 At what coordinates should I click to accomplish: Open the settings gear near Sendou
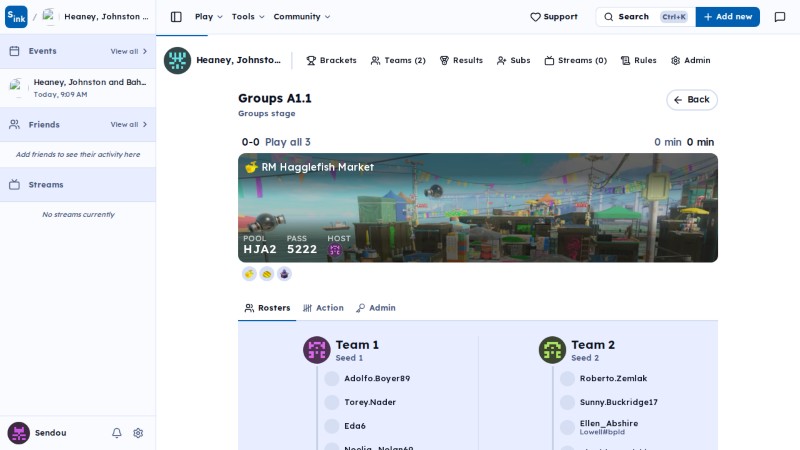click(138, 433)
